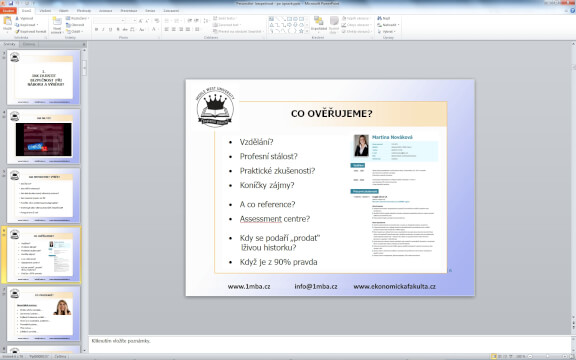Open the font name combo box

pyautogui.click(x=109, y=21)
